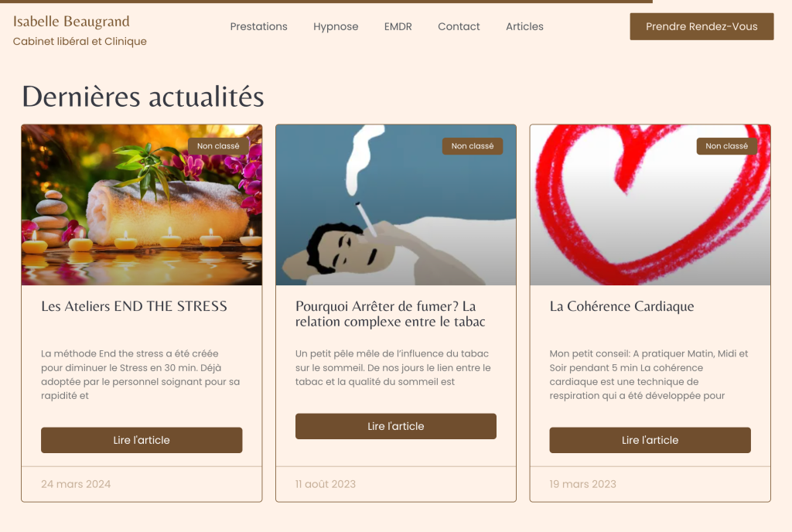Click the Prendre Rendez-Vous button
Image resolution: width=792 pixels, height=532 pixels.
coord(702,26)
